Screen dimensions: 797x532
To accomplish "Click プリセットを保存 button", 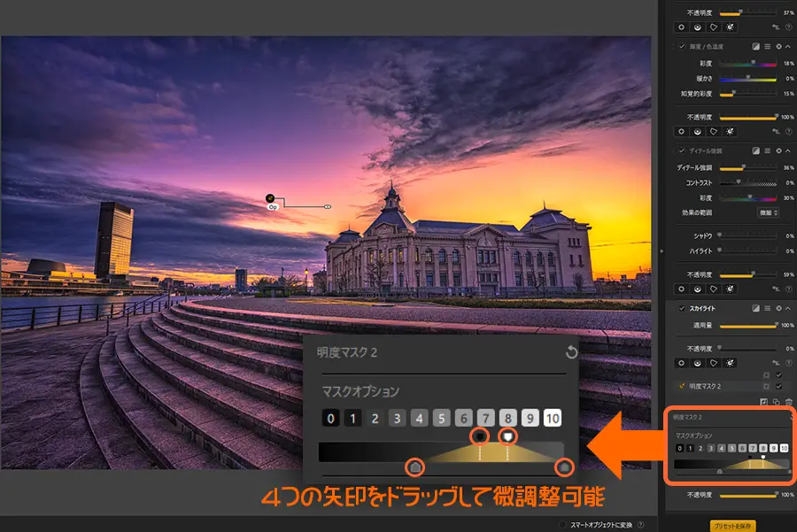I will (732, 526).
